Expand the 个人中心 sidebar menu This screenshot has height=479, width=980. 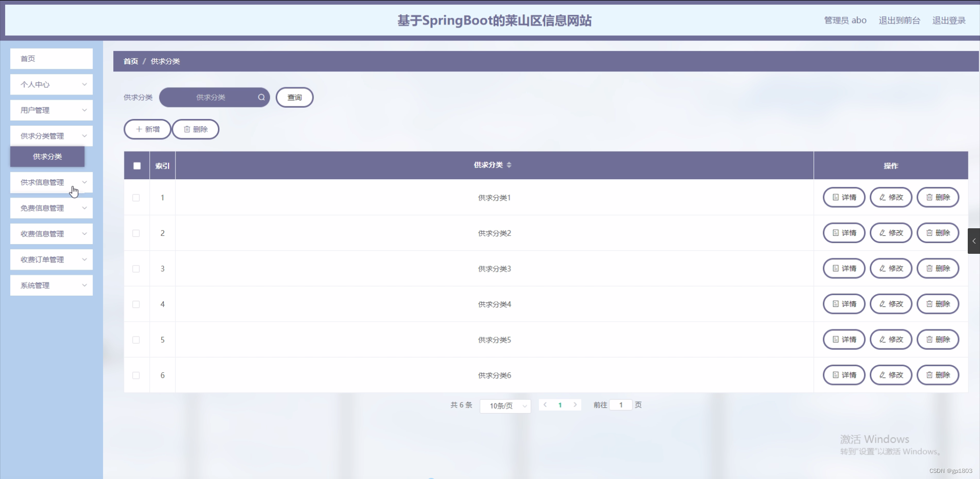(52, 84)
